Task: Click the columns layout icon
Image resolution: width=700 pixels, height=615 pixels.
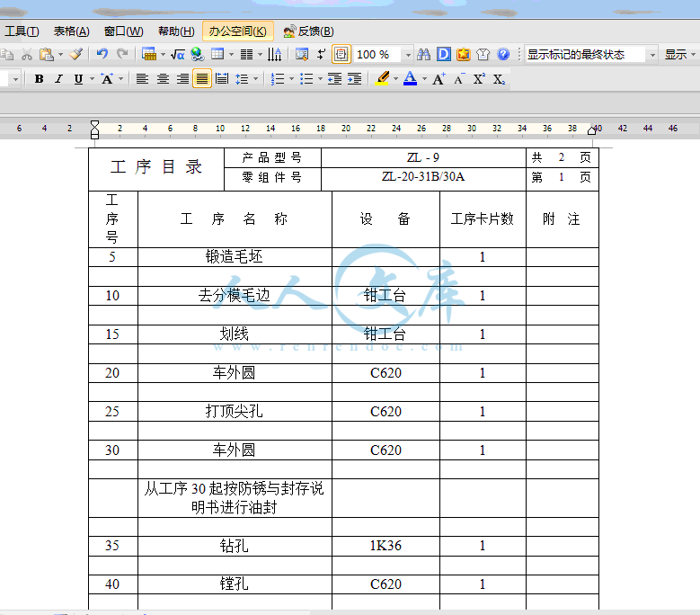Action: pos(246,55)
